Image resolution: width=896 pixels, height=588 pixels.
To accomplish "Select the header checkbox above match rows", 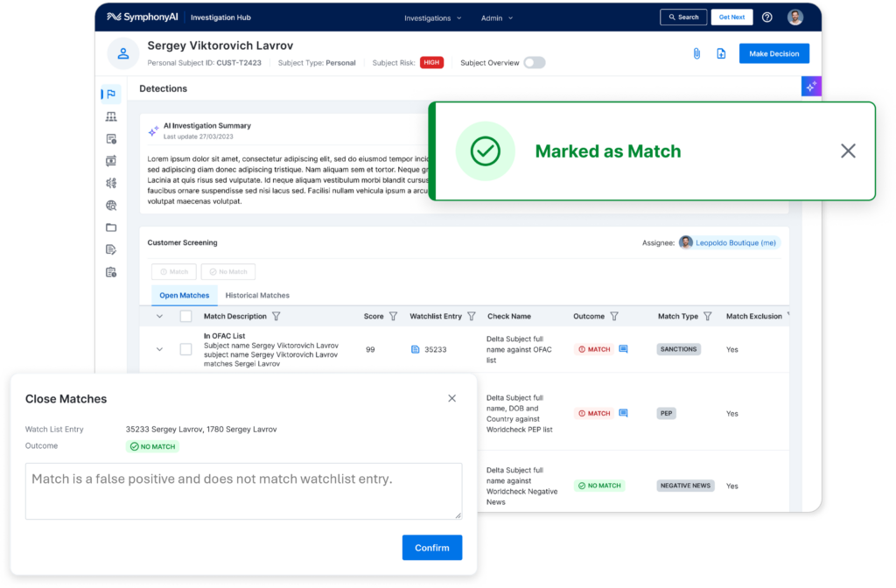I will tap(186, 315).
